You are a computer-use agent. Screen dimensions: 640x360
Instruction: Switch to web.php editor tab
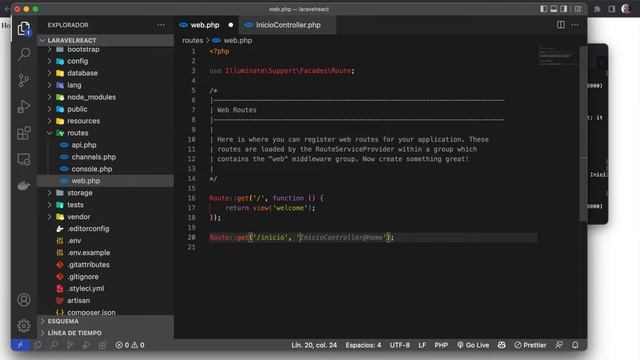[x=205, y=25]
